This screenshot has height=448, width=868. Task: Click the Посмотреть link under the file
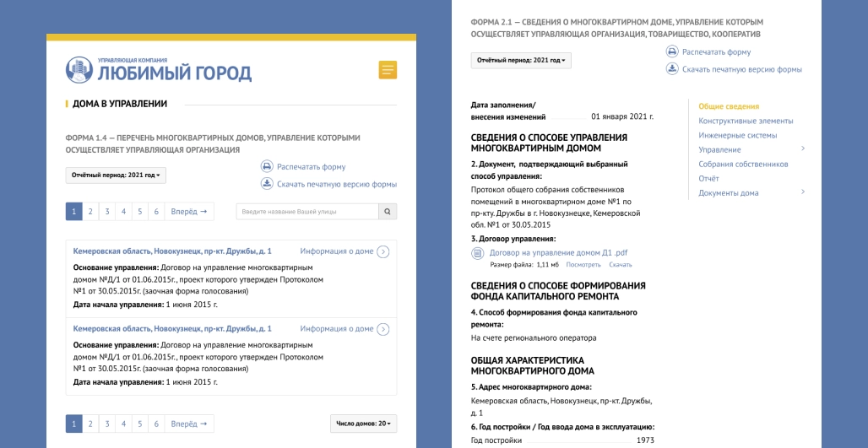583,265
